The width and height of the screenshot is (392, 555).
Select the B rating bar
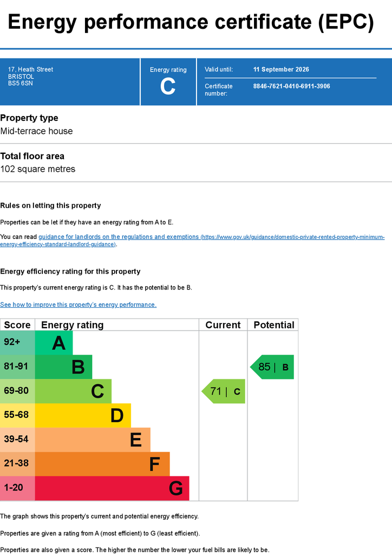point(64,367)
